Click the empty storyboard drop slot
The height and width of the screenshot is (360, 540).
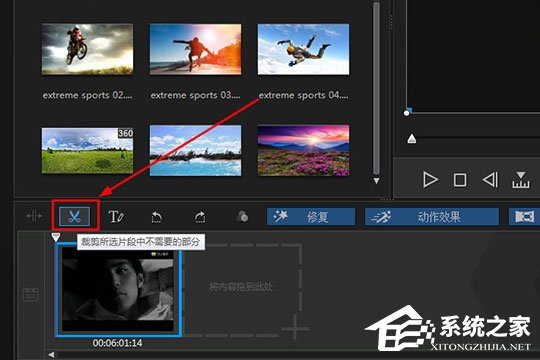coord(243,290)
